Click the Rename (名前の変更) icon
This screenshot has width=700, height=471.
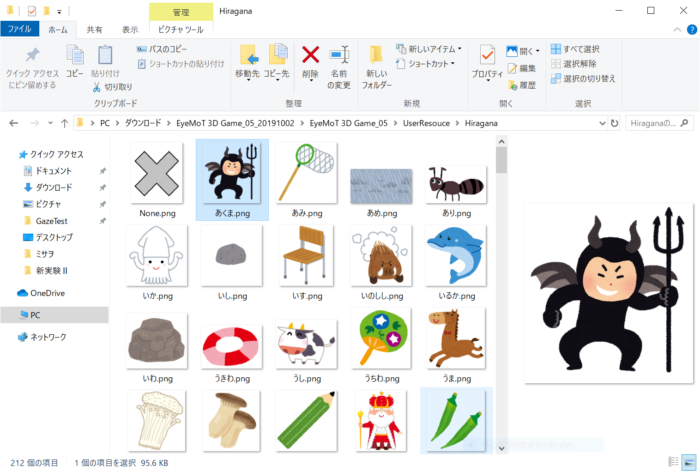tap(339, 61)
